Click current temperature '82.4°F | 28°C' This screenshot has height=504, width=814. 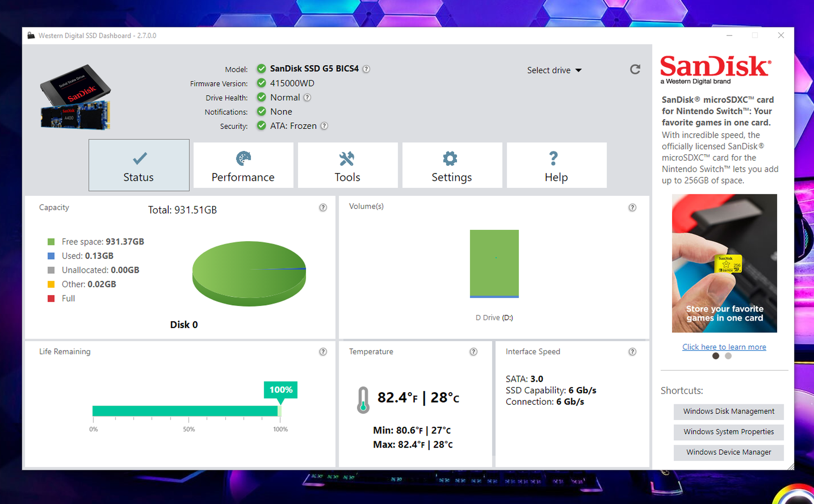(418, 398)
